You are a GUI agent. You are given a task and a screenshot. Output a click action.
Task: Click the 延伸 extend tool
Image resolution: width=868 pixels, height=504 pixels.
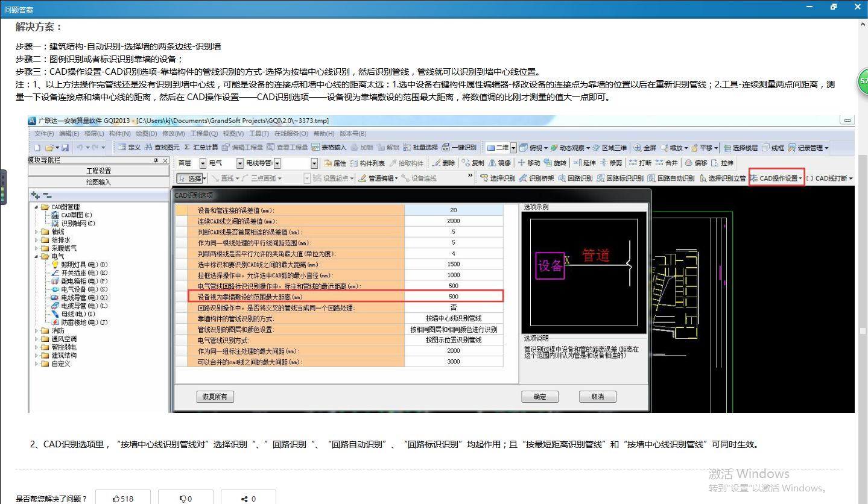click(x=584, y=163)
